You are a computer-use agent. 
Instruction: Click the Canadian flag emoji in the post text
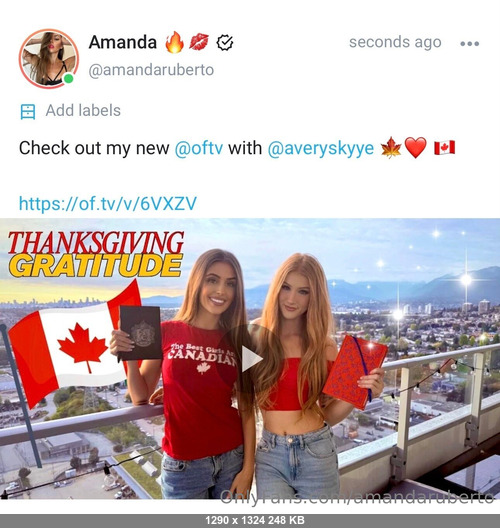coord(444,147)
